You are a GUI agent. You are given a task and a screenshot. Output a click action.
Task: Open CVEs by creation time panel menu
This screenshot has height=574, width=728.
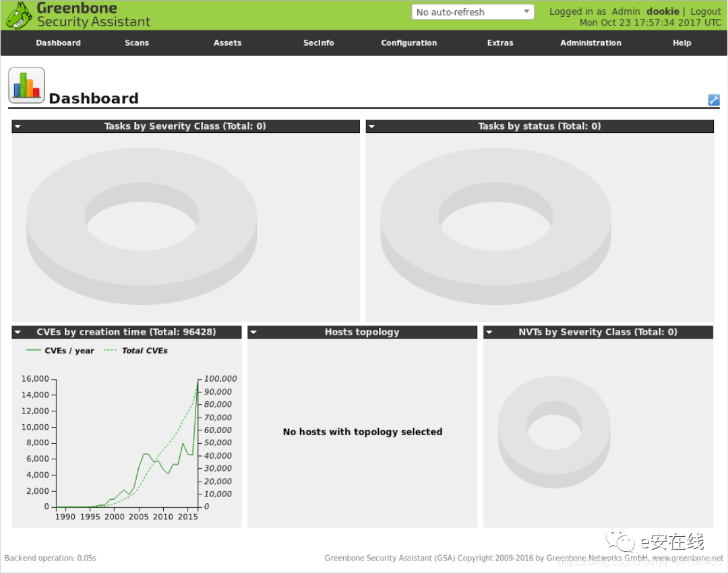[18, 332]
